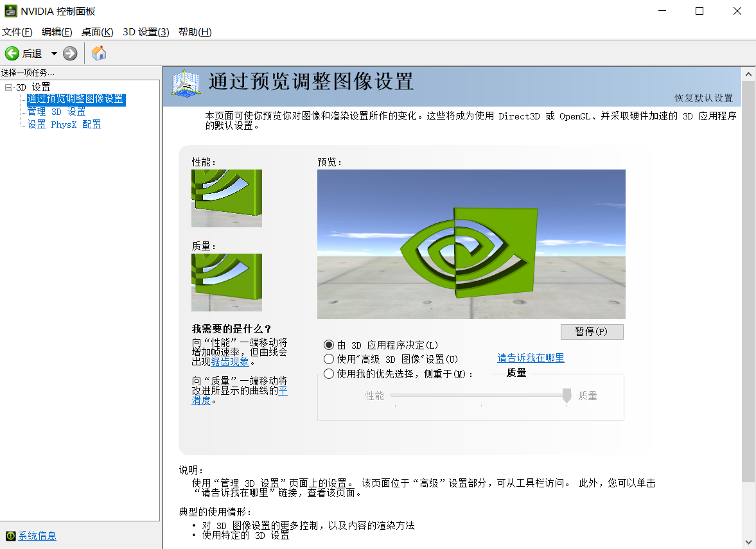Select 使用"高级 3D 图像"设置 radio option
The width and height of the screenshot is (756, 549).
pyautogui.click(x=329, y=359)
